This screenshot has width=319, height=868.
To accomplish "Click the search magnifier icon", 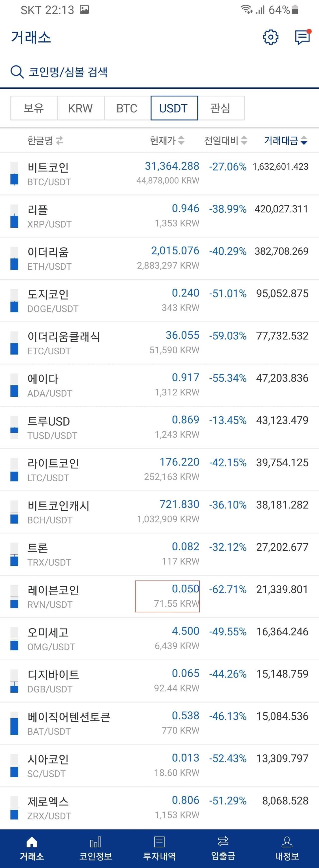I will (17, 72).
